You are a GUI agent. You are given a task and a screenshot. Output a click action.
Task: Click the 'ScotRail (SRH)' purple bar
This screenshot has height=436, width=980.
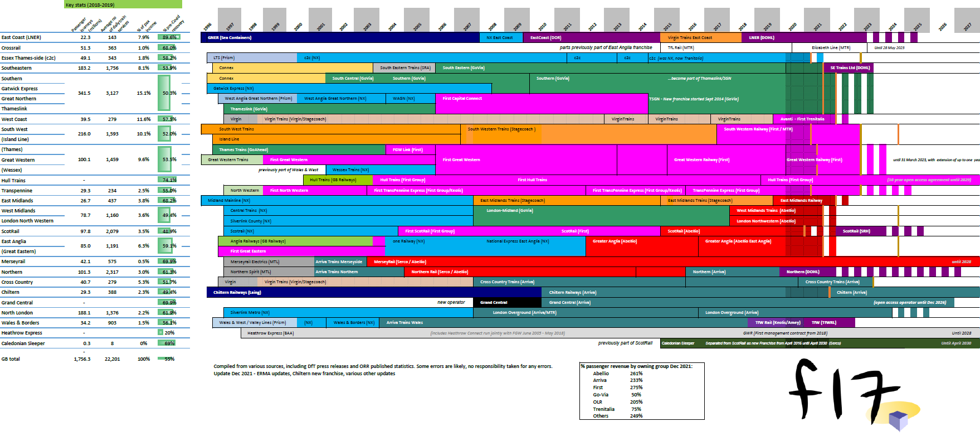pos(860,231)
